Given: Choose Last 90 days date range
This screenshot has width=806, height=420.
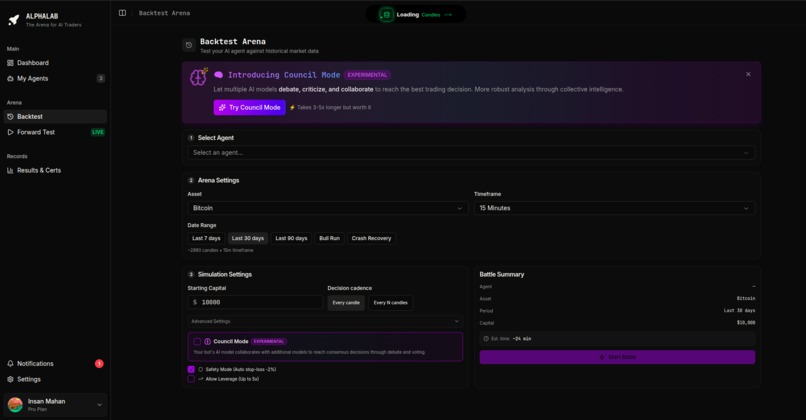Looking at the screenshot, I should (x=291, y=238).
